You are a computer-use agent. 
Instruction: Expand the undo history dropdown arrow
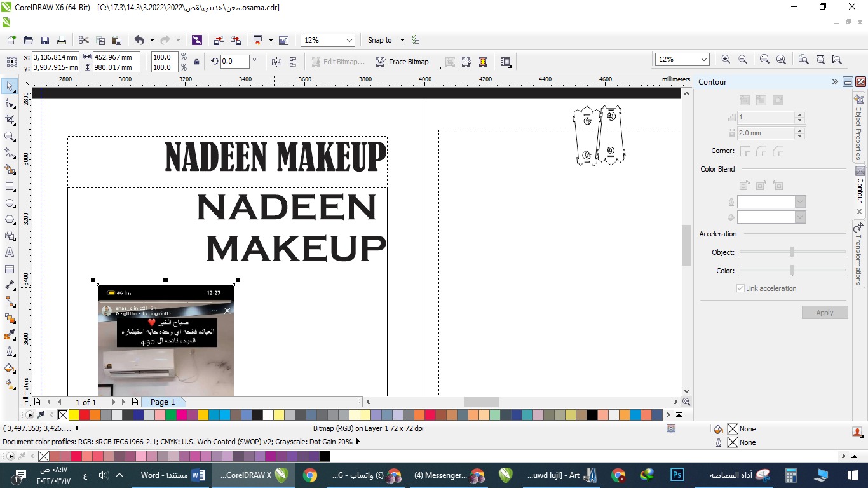[152, 40]
